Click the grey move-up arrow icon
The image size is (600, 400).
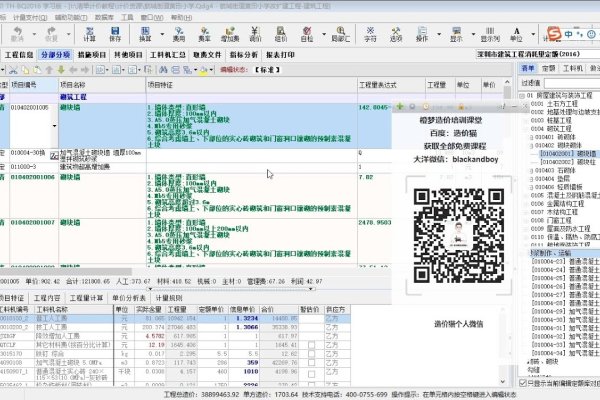tap(49, 70)
